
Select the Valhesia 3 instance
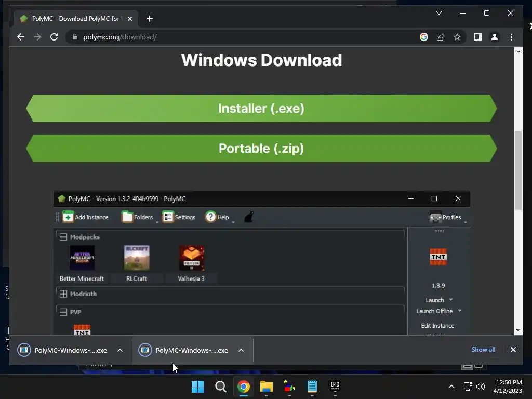click(x=191, y=263)
